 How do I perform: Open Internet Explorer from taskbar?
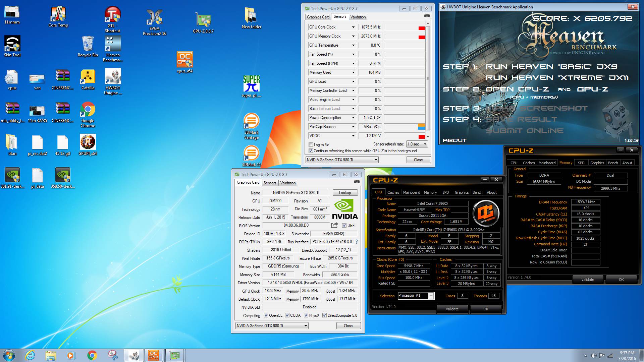pos(30,355)
